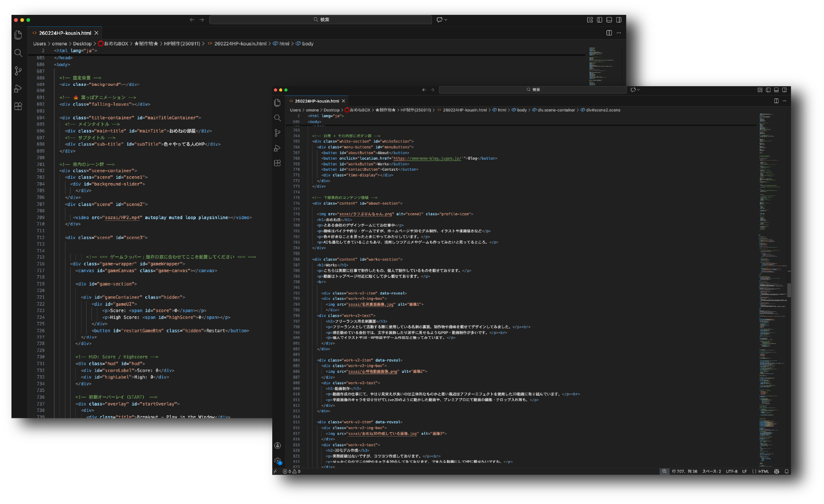The image size is (824, 504).
Task: Open Explorer in the front window's activity bar
Action: click(x=277, y=103)
